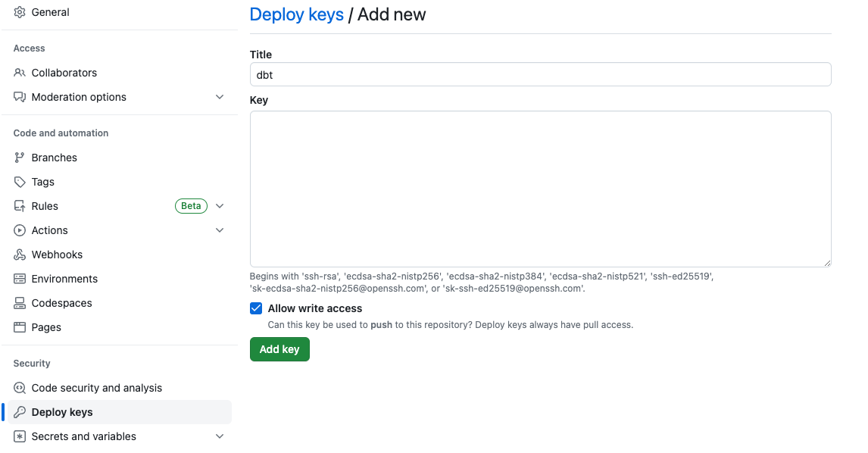Screen dimensions: 868x453
Task: Follow the Deploy keys breadcrumb link
Action: coord(297,14)
